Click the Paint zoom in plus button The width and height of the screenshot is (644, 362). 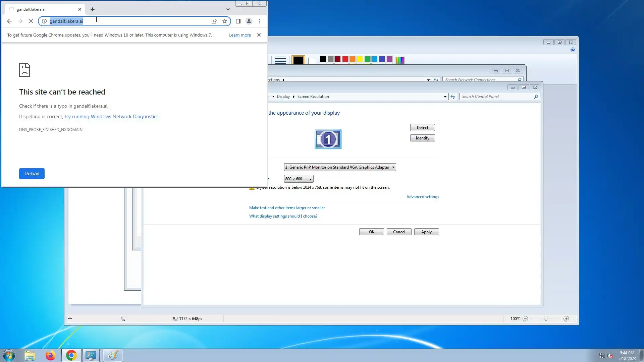(x=566, y=319)
